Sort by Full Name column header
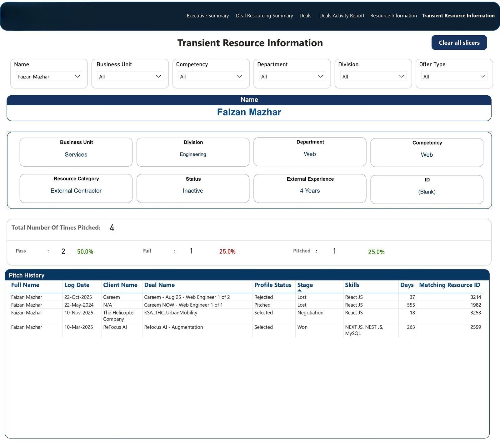Viewport: 500px width, 448px height. coord(25,285)
